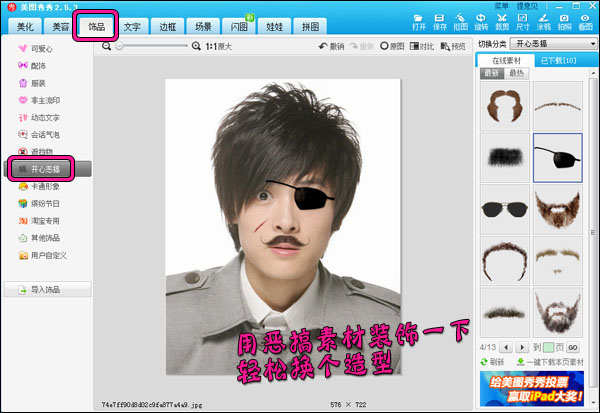Image resolution: width=600 pixels, height=413 pixels.
Task: Open the 切换分类 category dropdown
Action: pyautogui.click(x=552, y=44)
